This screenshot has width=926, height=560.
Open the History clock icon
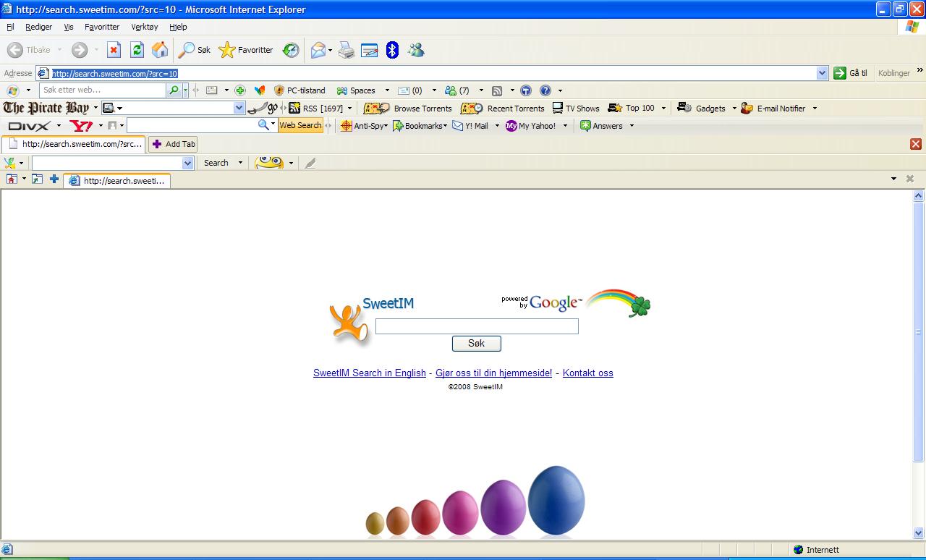coord(291,50)
